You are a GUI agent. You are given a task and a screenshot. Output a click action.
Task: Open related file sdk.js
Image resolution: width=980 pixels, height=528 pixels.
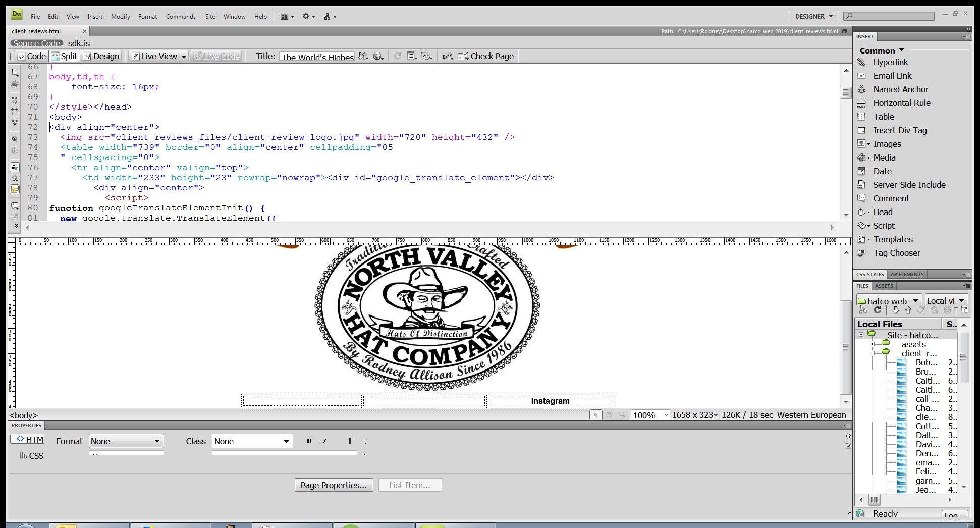pyautogui.click(x=79, y=43)
